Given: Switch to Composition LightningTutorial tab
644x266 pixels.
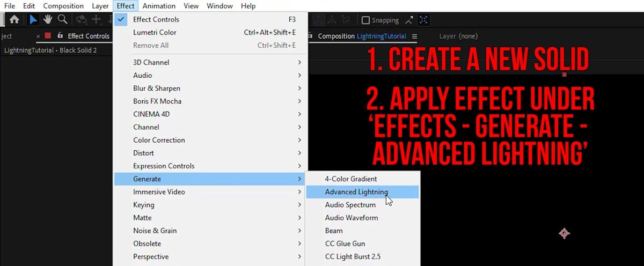Looking at the screenshot, I should point(362,36).
